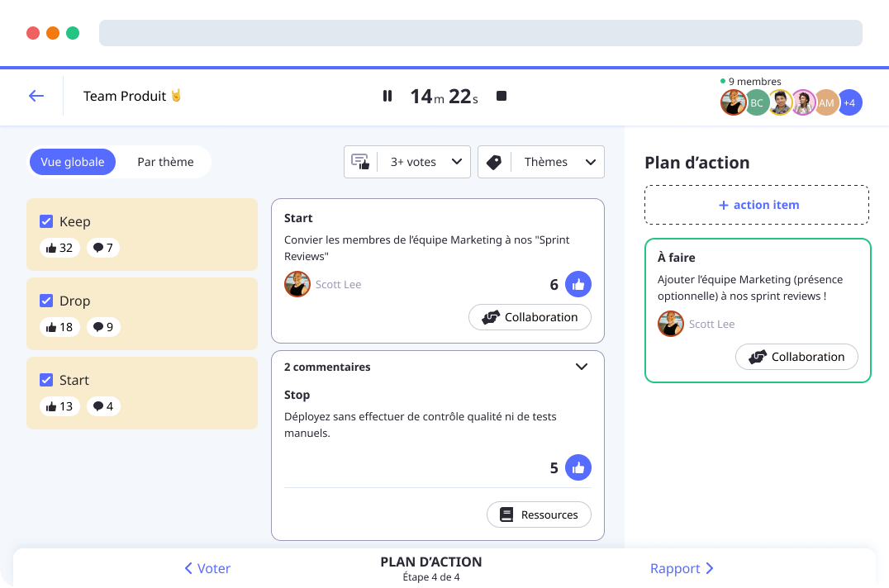The height and width of the screenshot is (588, 889).
Task: Click the Stop card description text
Action: (x=420, y=424)
